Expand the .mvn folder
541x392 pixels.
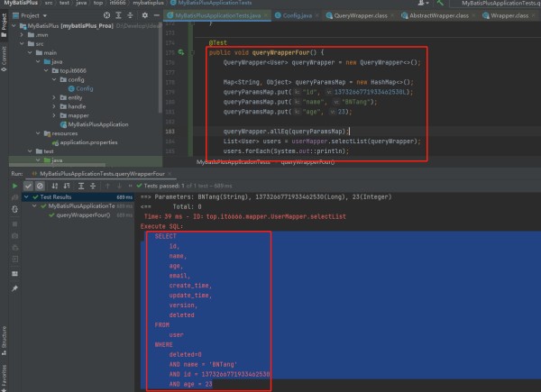coord(22,35)
